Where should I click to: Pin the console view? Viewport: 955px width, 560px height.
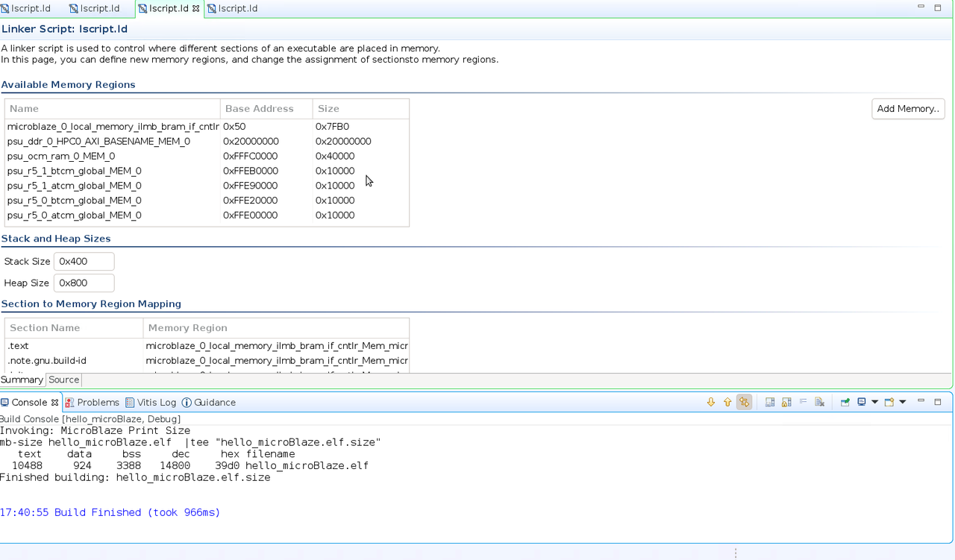click(845, 402)
